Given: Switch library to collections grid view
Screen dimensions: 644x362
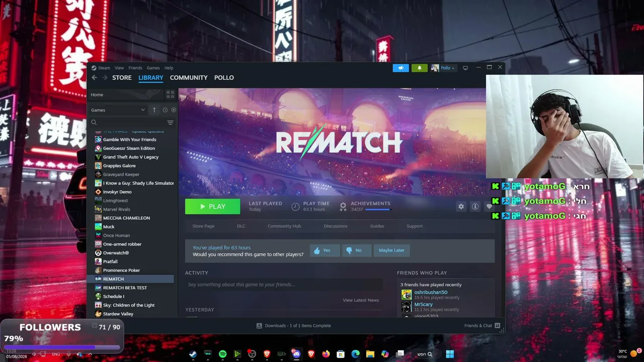Looking at the screenshot, I should pyautogui.click(x=170, y=95).
